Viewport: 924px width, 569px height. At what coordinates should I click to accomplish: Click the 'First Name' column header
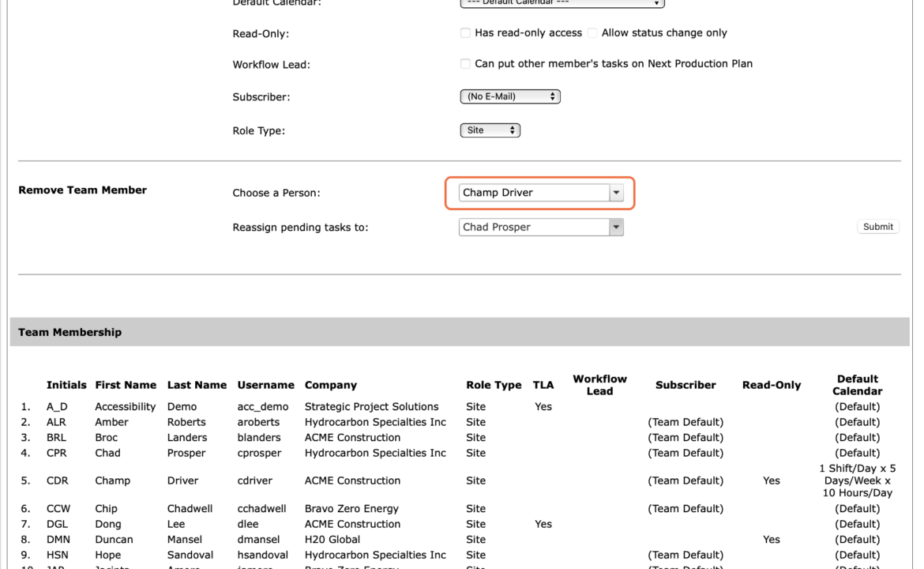point(126,385)
